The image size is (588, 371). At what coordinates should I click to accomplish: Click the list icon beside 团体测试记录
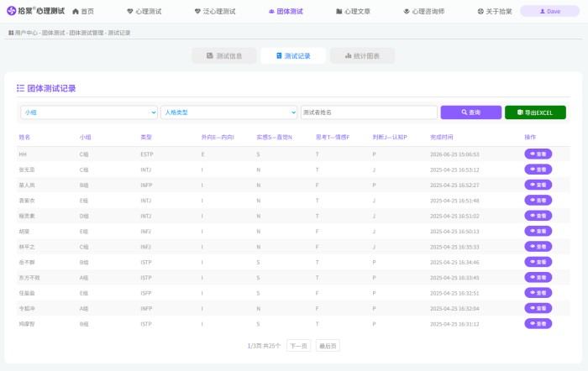coord(20,88)
